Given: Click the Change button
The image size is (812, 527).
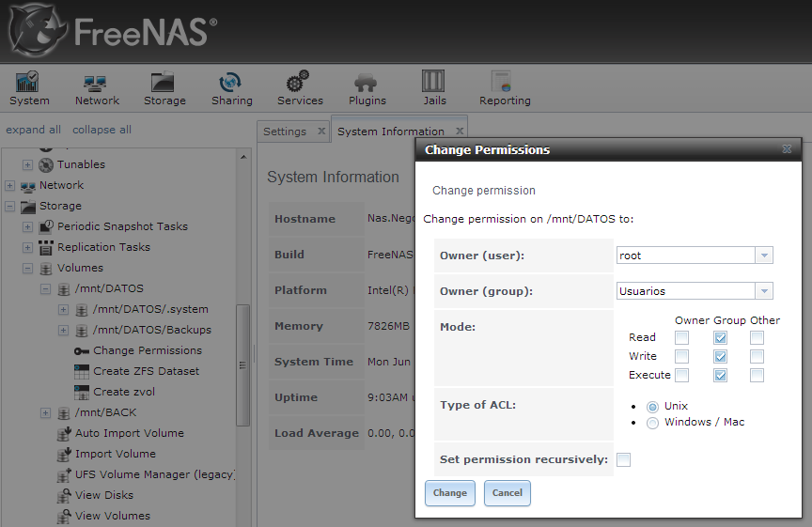Looking at the screenshot, I should click(450, 493).
